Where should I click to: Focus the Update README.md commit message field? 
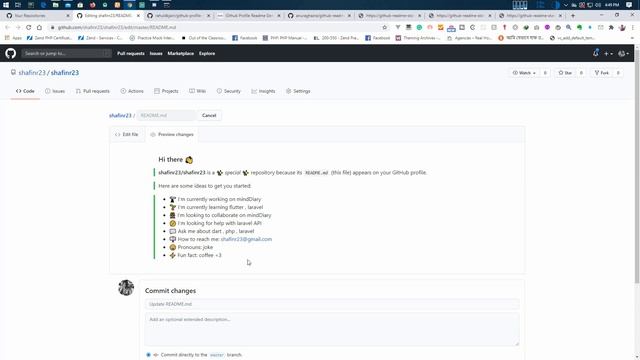[332, 304]
